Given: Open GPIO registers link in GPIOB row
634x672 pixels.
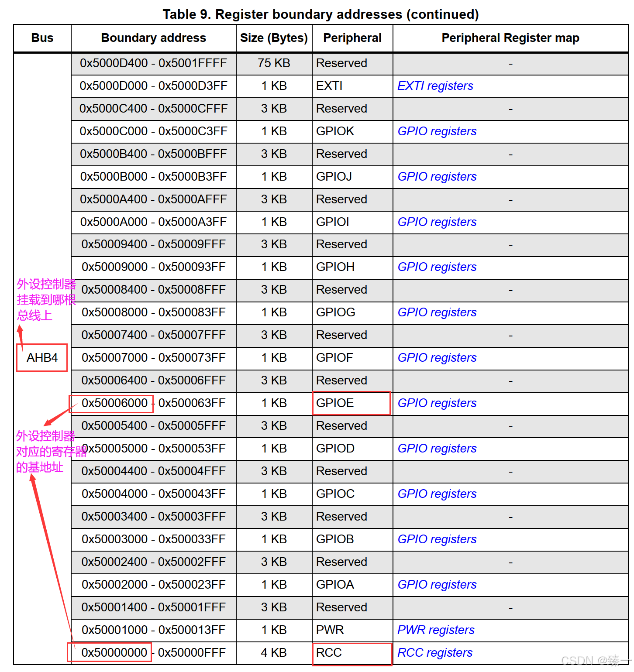Looking at the screenshot, I should (x=437, y=539).
